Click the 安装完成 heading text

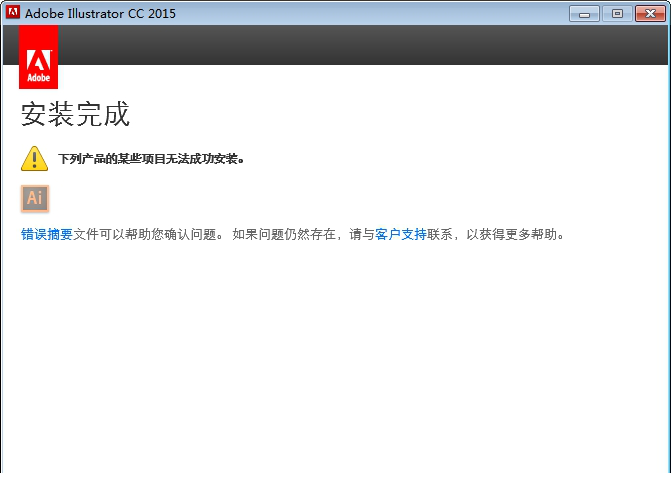click(75, 114)
